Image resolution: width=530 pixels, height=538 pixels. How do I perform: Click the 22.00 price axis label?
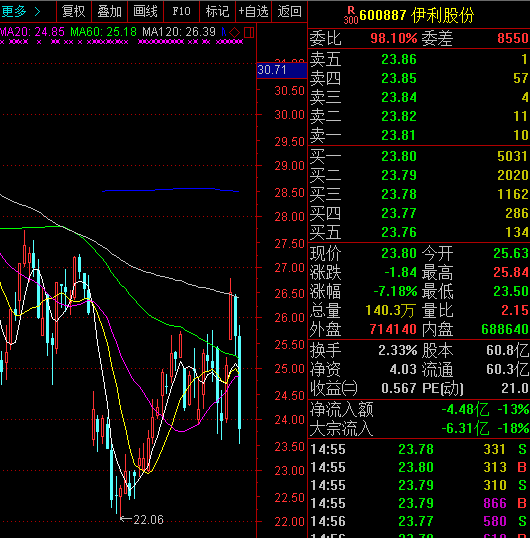[x=289, y=522]
